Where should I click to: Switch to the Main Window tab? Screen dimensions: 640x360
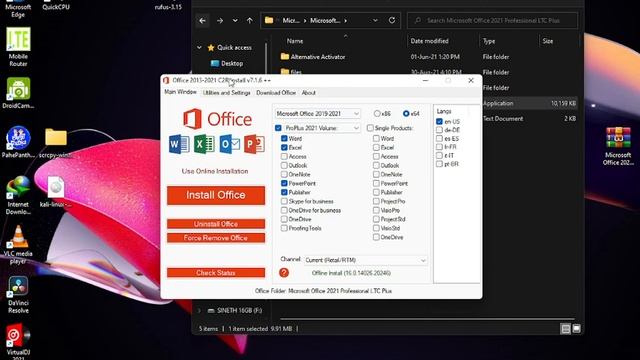(180, 92)
